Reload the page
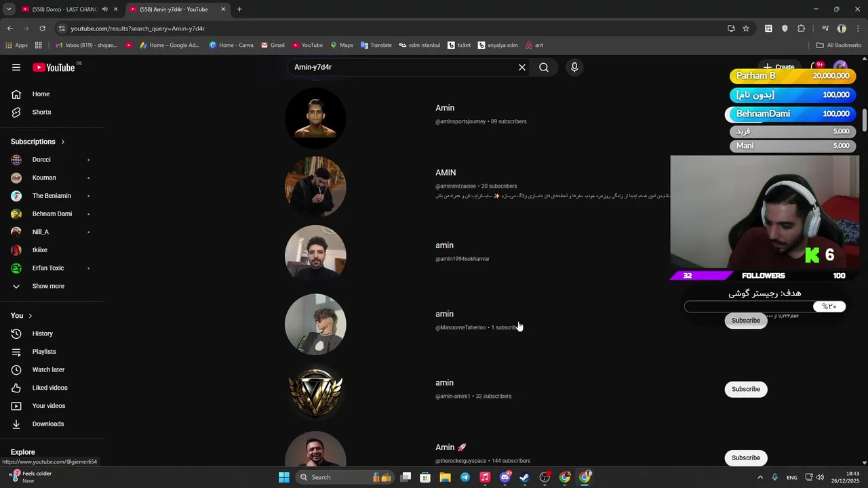Image resolution: width=868 pixels, height=488 pixels. coord(42,28)
